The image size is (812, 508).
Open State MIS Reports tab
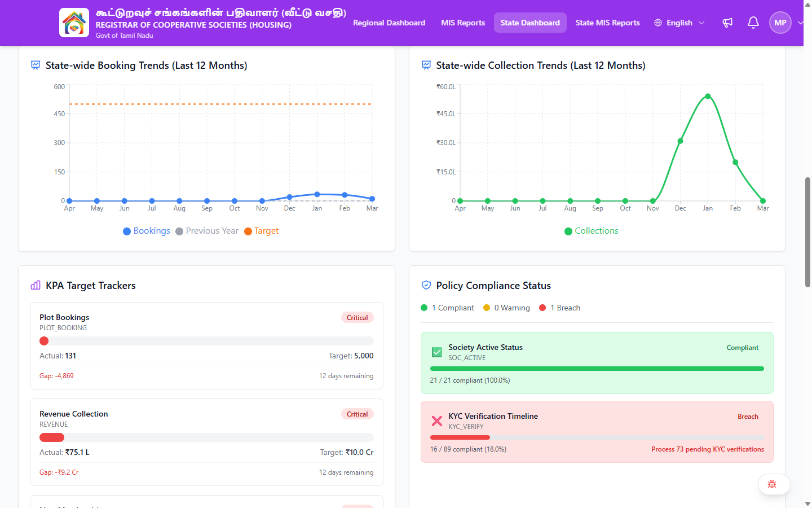[607, 23]
